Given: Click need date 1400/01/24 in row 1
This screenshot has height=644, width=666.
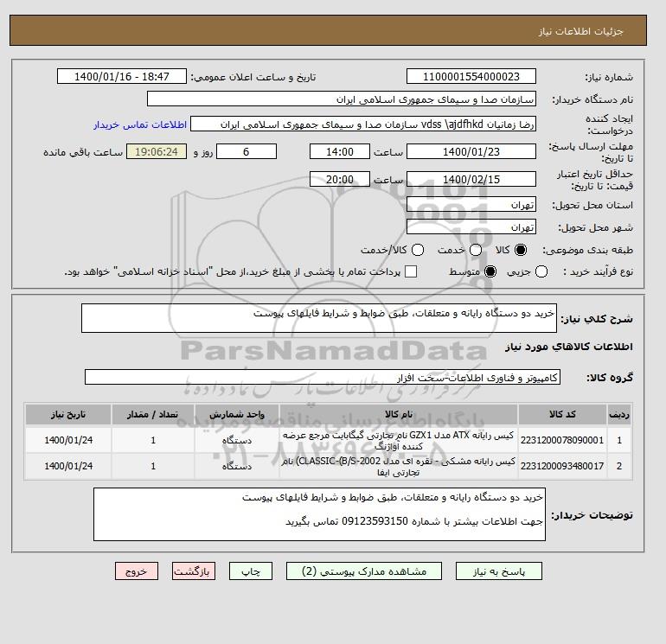Looking at the screenshot, I should click(68, 440).
